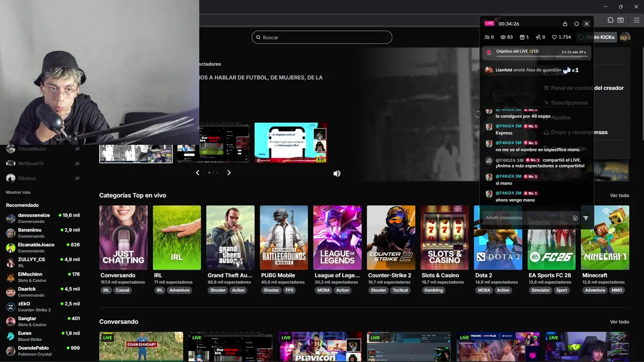Open the Slots & Casino category cover

(x=444, y=237)
